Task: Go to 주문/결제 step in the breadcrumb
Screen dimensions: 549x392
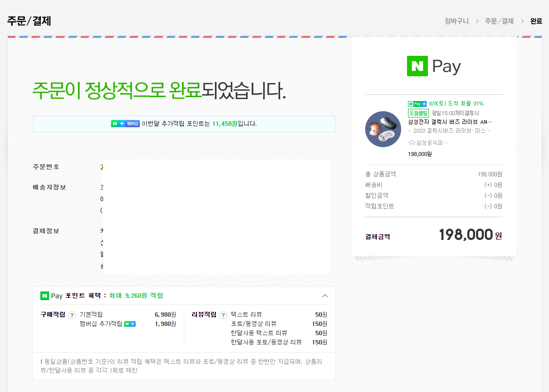Action: (499, 21)
